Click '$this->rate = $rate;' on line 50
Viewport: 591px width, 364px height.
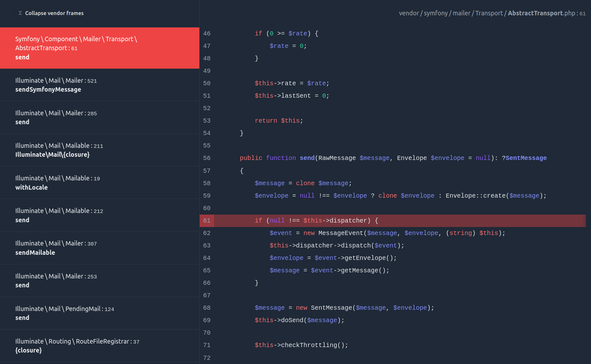coord(292,83)
